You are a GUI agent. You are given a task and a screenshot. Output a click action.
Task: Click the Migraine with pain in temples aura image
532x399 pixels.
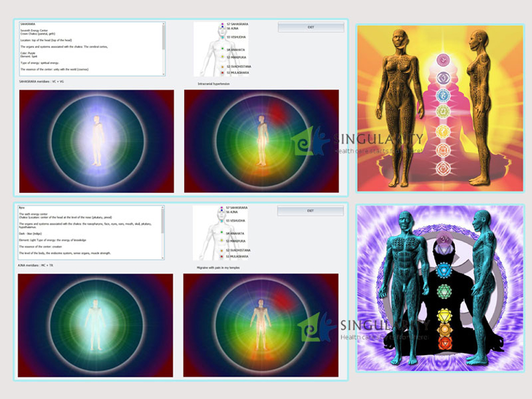click(x=261, y=325)
